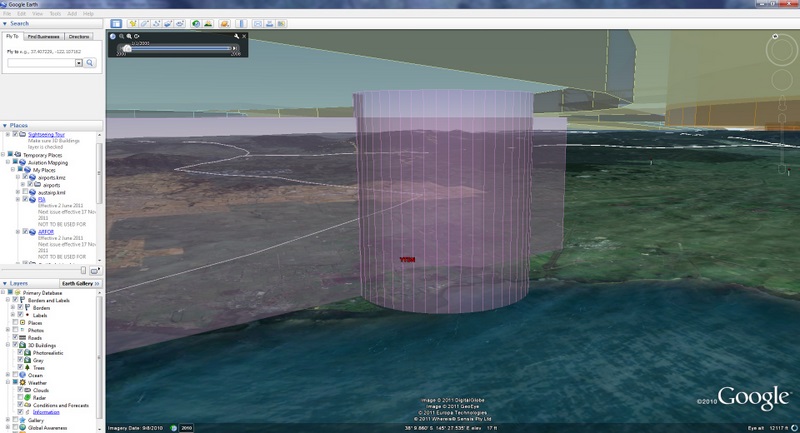
Task: Click the Sightseeing Tour link
Action: tap(46, 134)
